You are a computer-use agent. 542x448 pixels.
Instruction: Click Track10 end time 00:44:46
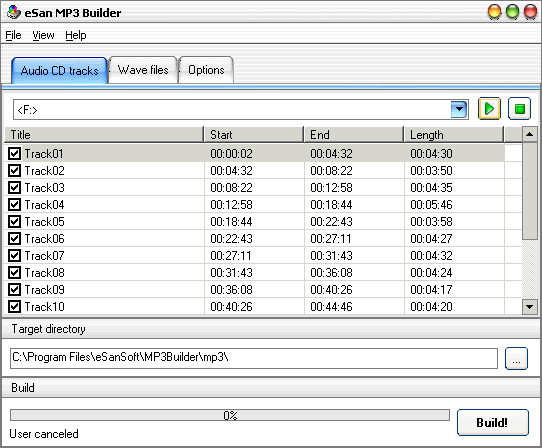[331, 307]
